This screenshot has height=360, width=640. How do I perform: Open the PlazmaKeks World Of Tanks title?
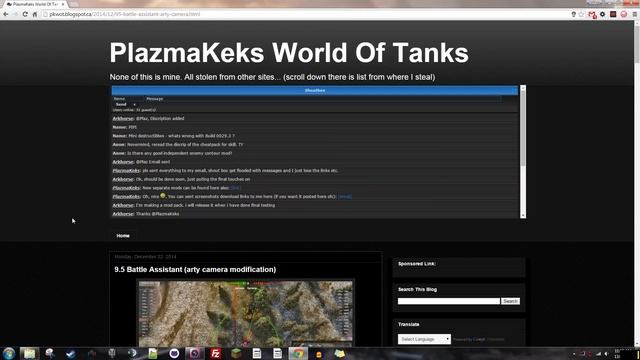coord(289,53)
